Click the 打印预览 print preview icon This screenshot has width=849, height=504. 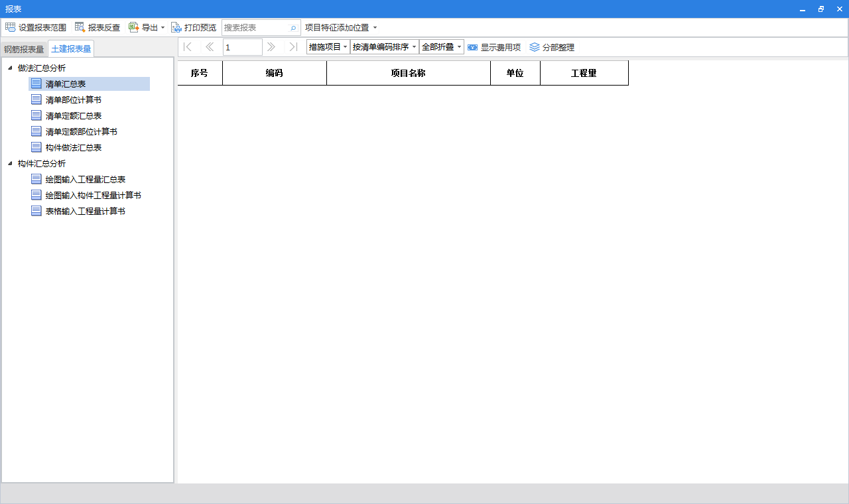pos(176,27)
